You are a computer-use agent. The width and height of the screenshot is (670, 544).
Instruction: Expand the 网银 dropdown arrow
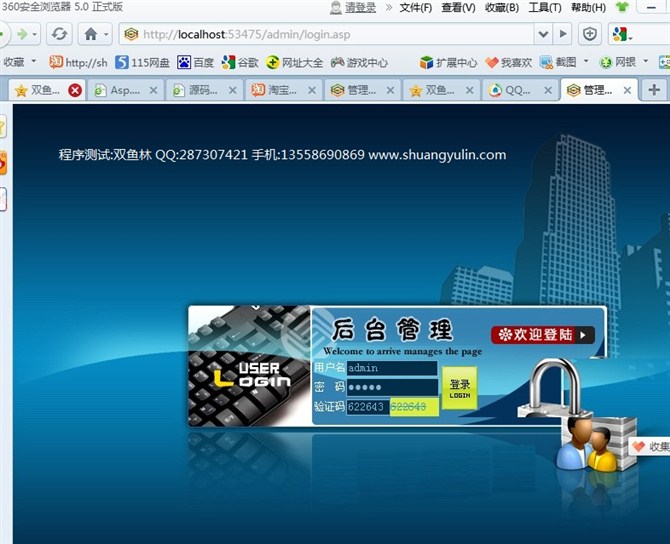coord(646,62)
